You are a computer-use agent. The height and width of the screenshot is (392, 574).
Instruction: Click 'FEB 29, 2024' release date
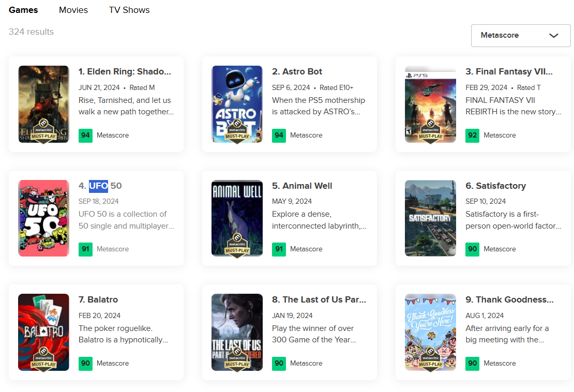point(486,87)
